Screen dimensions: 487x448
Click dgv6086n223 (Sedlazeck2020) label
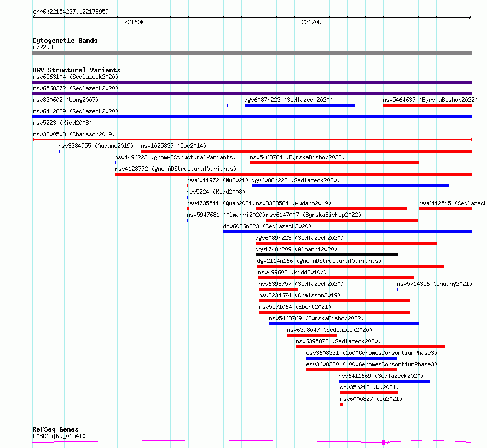(x=267, y=226)
